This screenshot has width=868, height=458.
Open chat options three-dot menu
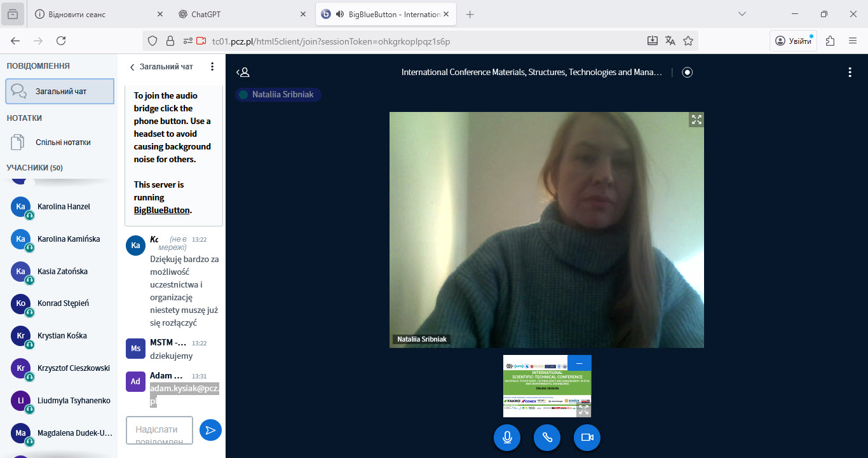click(x=212, y=67)
